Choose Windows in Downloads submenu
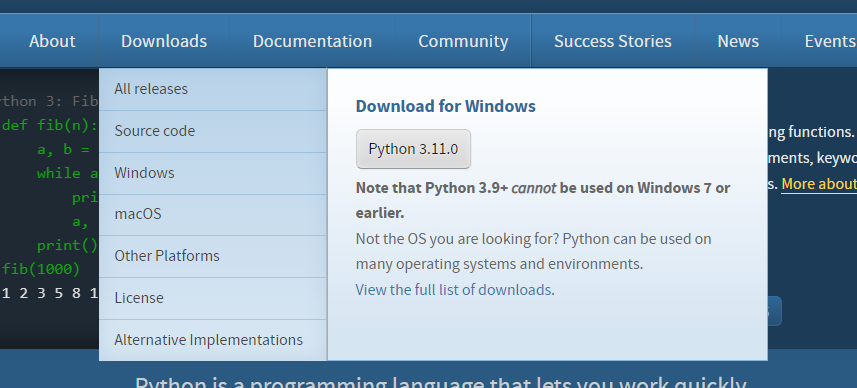The width and height of the screenshot is (857, 388). coord(213,173)
